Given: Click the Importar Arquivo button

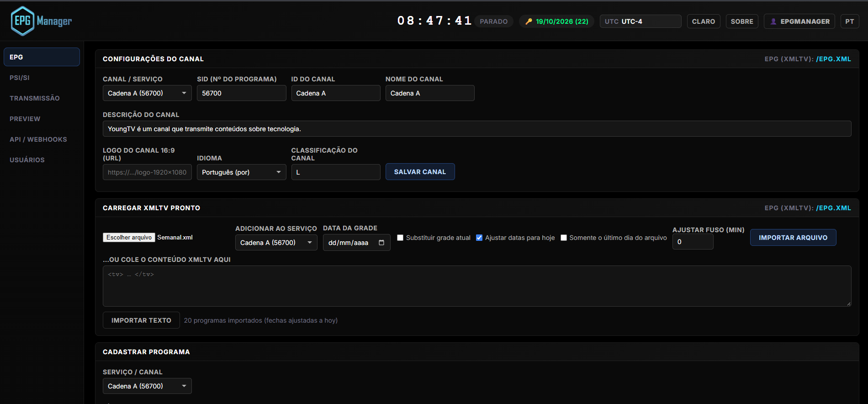Looking at the screenshot, I should point(793,238).
